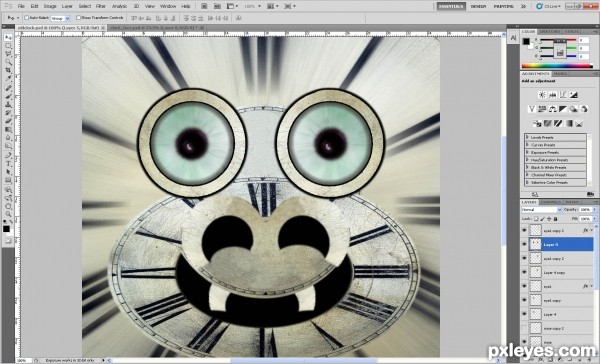Open the layer blending mode dropdown
This screenshot has height=364, width=600.
click(x=541, y=210)
